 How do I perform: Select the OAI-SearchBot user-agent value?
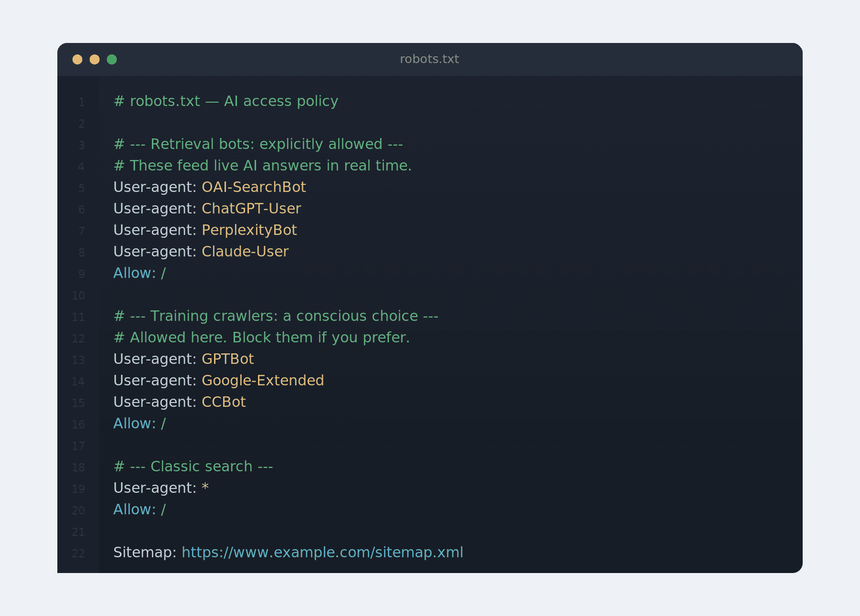pyautogui.click(x=254, y=187)
